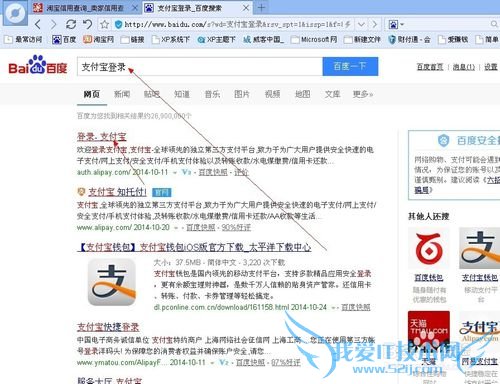This screenshot has width=500, height=384.
Task: Open the 百度首页 link
Action: pyautogui.click(x=430, y=67)
